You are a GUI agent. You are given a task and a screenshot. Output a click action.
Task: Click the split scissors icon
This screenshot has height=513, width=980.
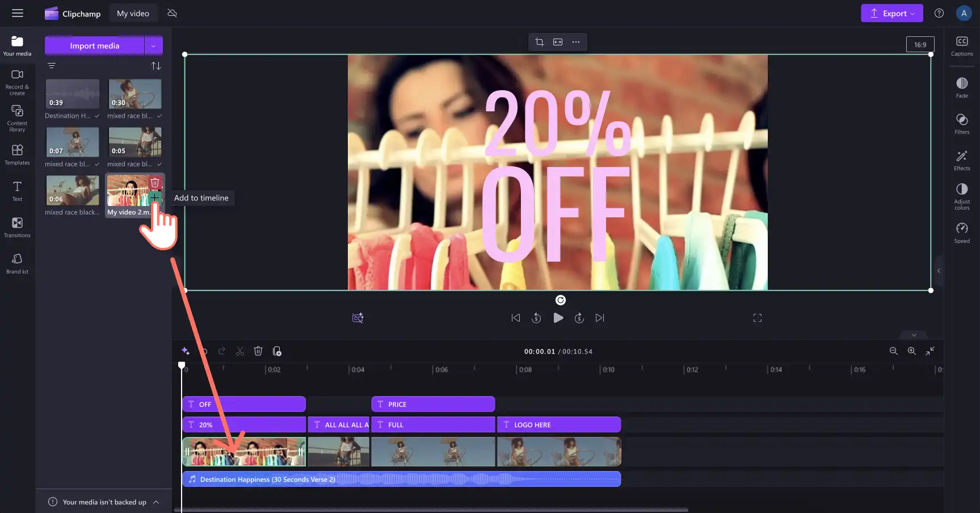(x=240, y=351)
